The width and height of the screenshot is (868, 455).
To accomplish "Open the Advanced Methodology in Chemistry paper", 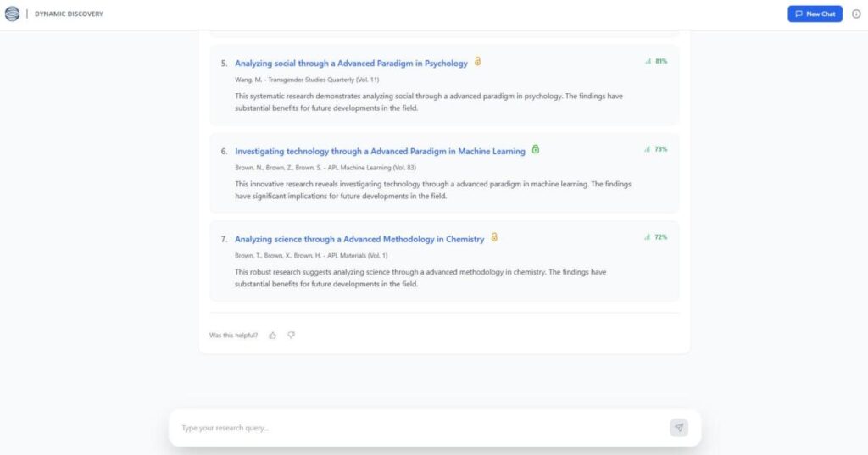I will tap(359, 240).
